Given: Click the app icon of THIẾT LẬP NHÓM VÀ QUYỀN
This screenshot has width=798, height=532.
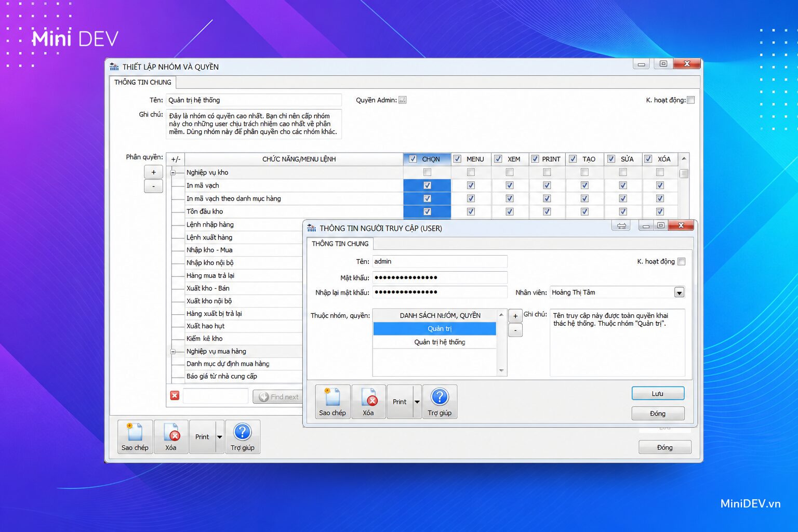Looking at the screenshot, I should [x=114, y=66].
